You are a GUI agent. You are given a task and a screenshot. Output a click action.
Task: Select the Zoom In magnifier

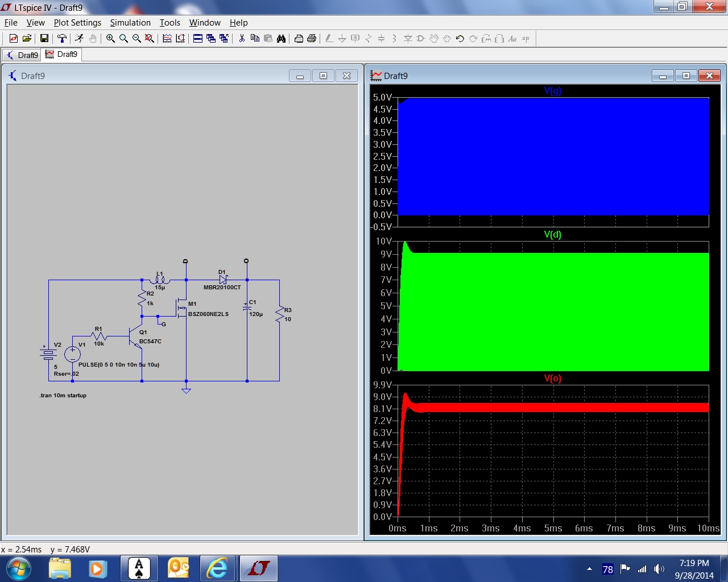110,39
